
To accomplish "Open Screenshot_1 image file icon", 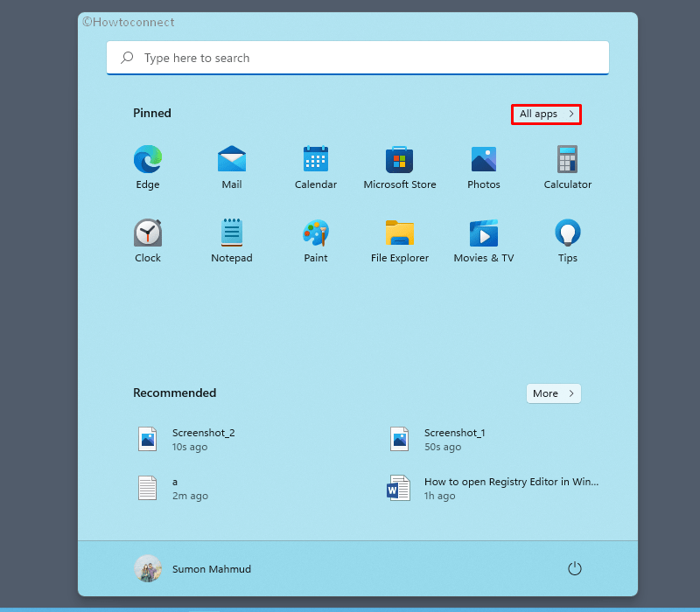I will [399, 439].
